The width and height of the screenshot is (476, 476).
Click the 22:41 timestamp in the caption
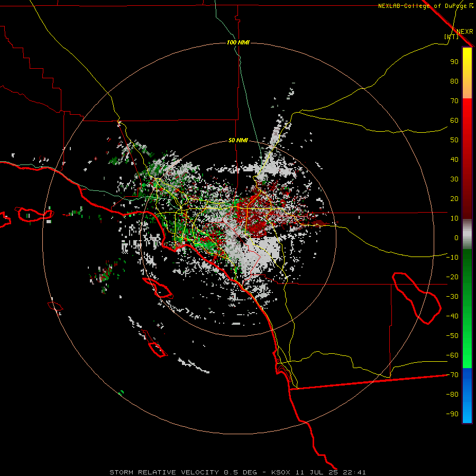(354, 472)
